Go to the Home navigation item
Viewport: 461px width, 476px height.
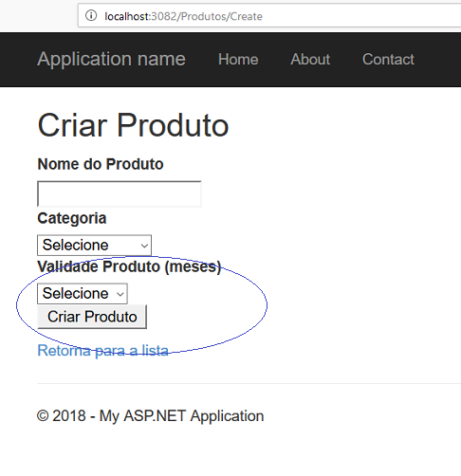pos(238,59)
